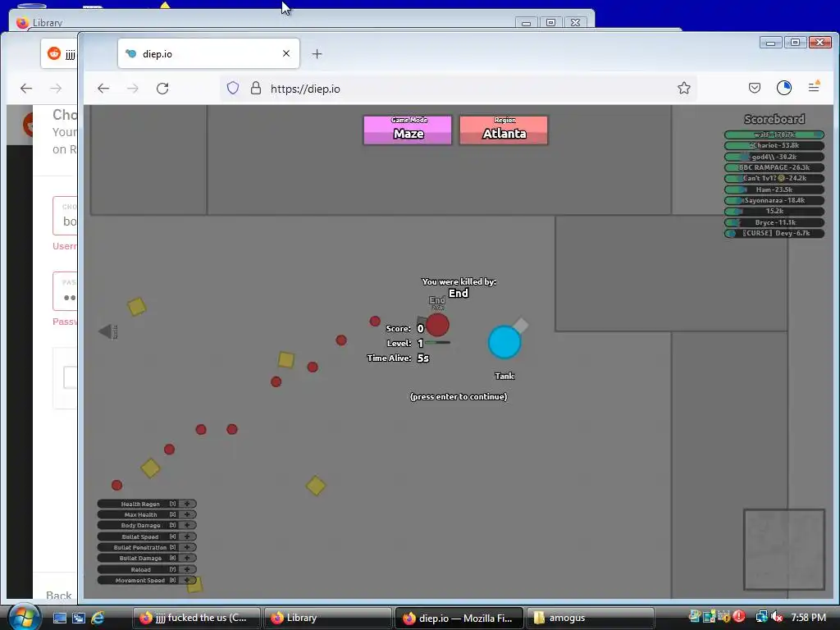This screenshot has width=840, height=630.
Task: Go back in the diep.io window
Action: [103, 89]
